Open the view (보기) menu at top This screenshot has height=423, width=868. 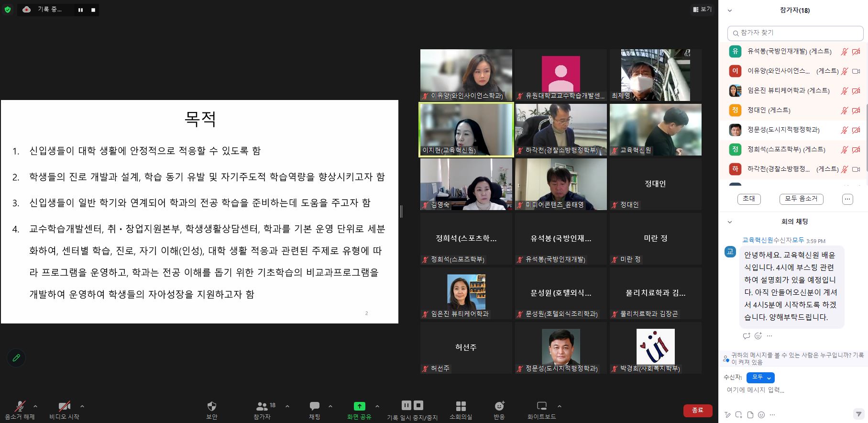click(x=702, y=9)
